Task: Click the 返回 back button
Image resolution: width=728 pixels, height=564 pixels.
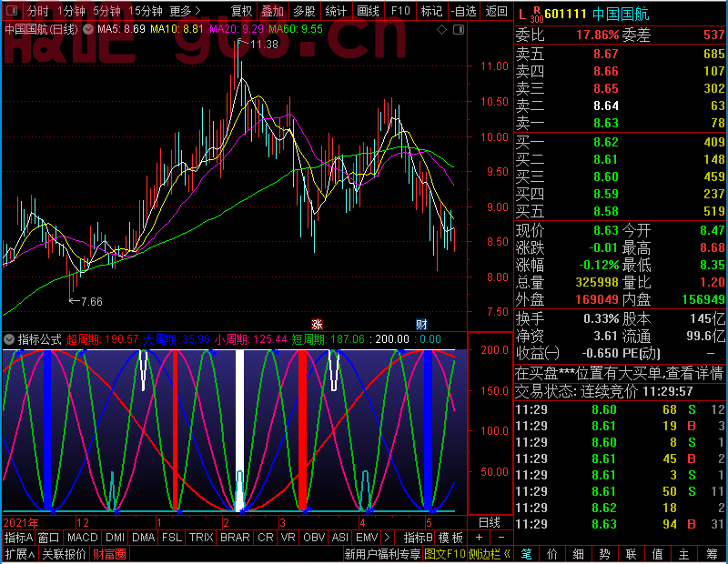Action: (496, 11)
